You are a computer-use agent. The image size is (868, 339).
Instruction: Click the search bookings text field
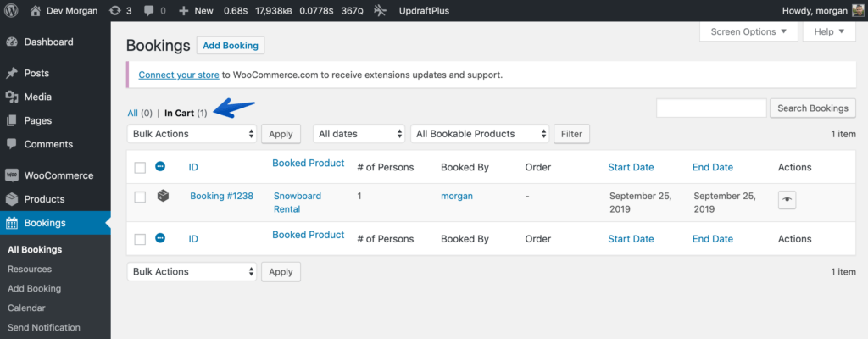coord(711,108)
